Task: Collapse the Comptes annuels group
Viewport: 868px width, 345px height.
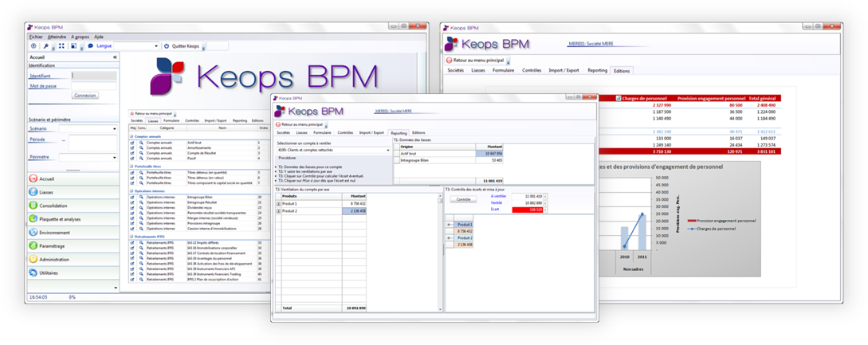Action: pos(132,136)
